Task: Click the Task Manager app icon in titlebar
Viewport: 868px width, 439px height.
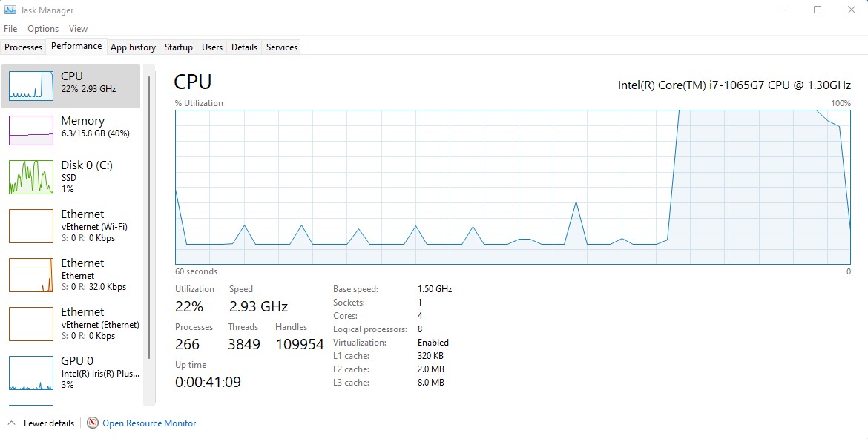Action: pos(10,10)
